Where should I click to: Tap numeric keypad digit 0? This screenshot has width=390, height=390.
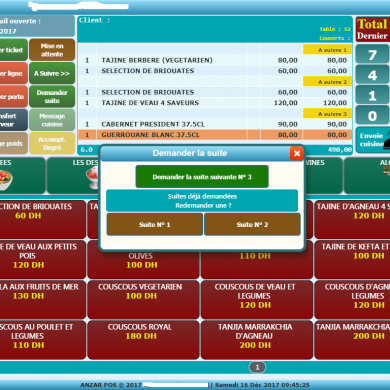pos(372,116)
